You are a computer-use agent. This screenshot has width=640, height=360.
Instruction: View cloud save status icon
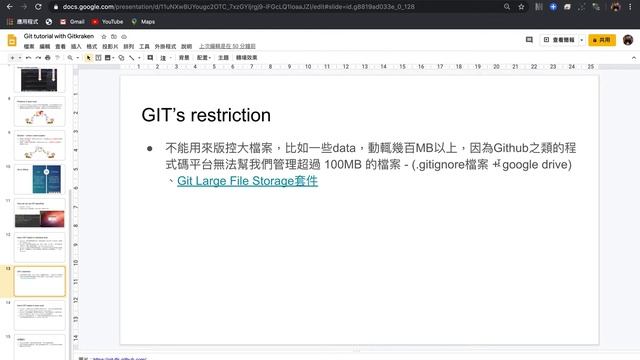[x=124, y=37]
